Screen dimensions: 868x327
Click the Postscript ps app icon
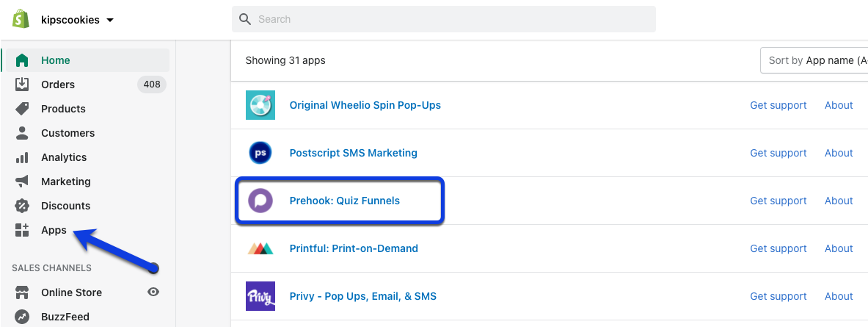pos(260,153)
